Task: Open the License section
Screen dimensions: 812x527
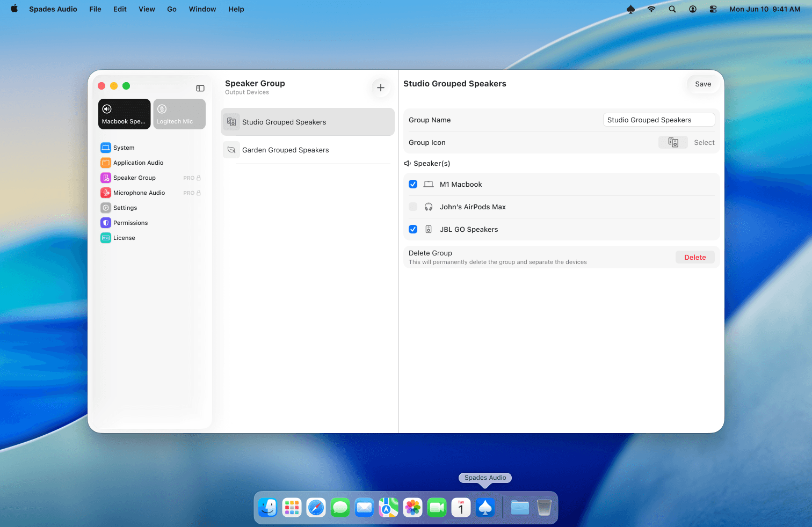Action: coord(124,238)
